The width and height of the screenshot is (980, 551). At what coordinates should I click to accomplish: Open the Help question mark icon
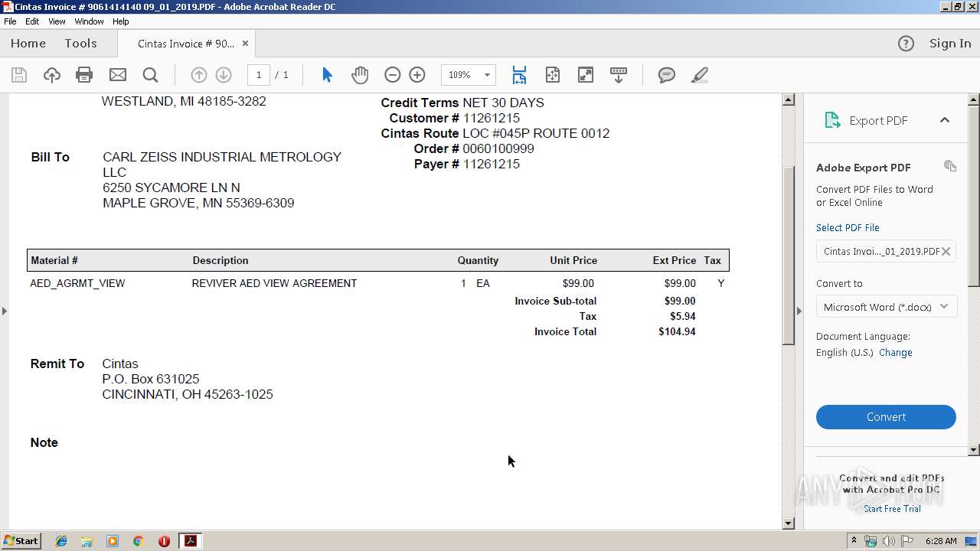(906, 44)
